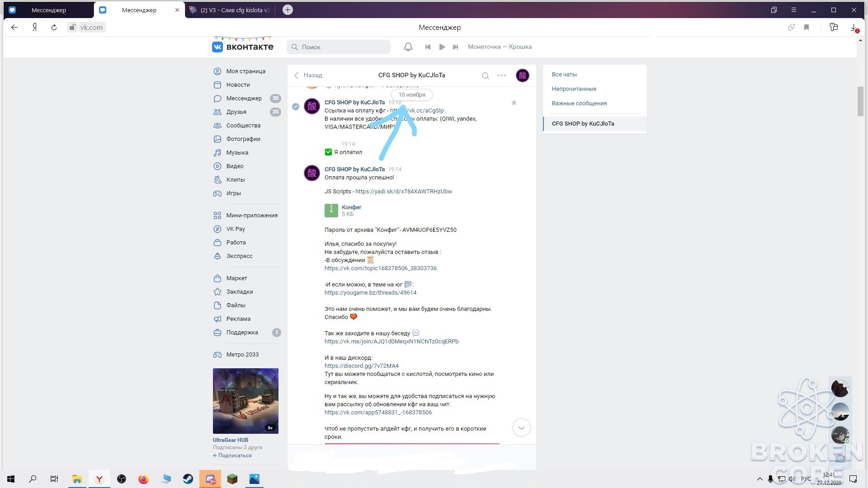Mark 19:10 message as important with star
Screen dimensions: 868x488
point(514,103)
